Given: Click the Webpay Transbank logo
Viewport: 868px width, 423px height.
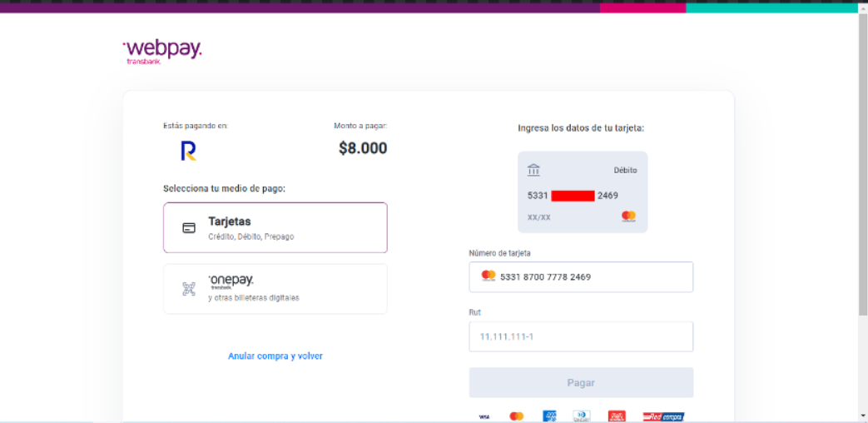Looking at the screenshot, I should 162,51.
